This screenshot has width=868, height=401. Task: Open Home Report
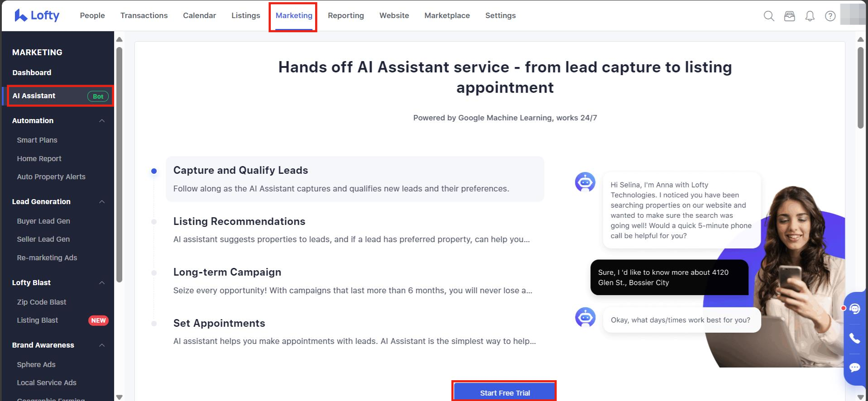39,159
